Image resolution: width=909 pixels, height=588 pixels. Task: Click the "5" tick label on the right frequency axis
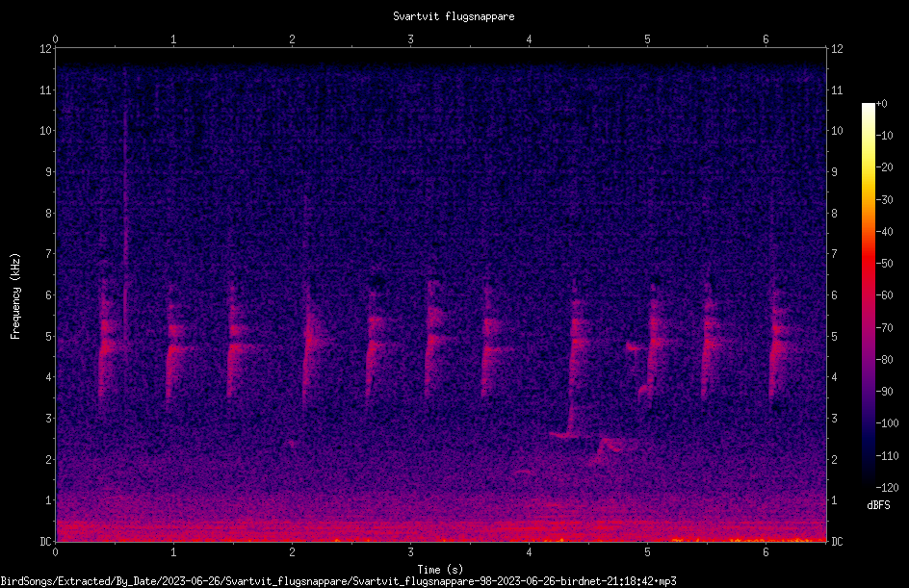[x=834, y=337]
